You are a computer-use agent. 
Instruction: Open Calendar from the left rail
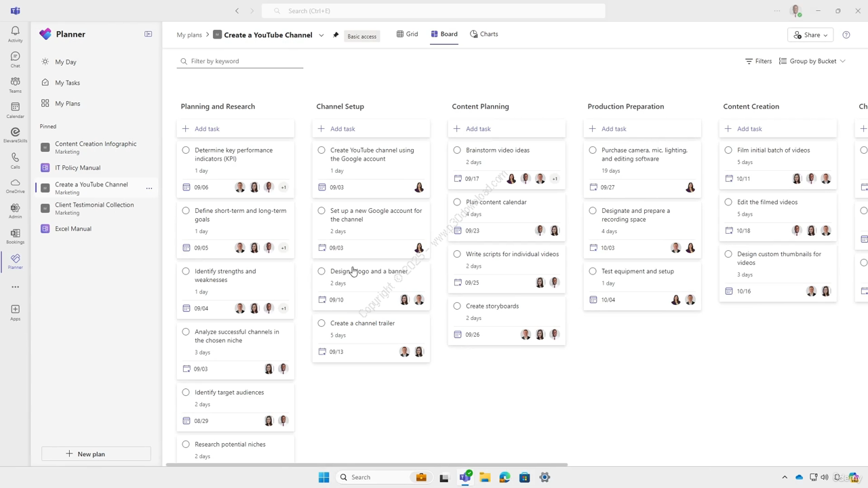(15, 110)
